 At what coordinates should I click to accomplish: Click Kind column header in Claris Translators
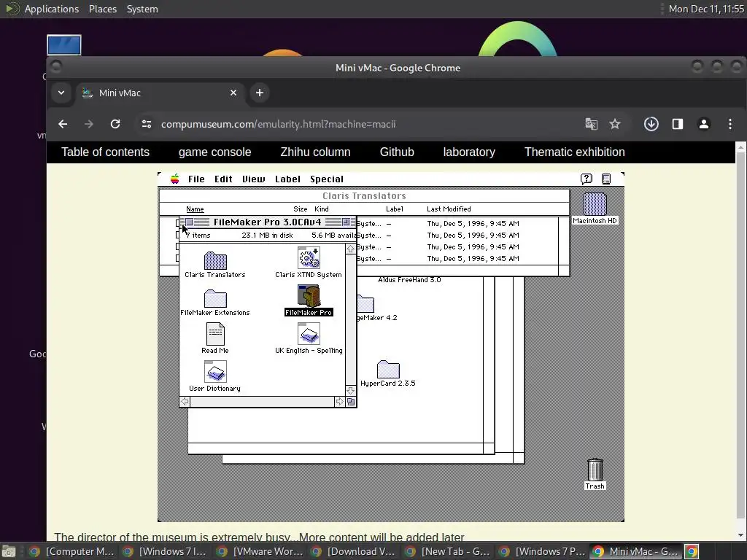pos(322,209)
